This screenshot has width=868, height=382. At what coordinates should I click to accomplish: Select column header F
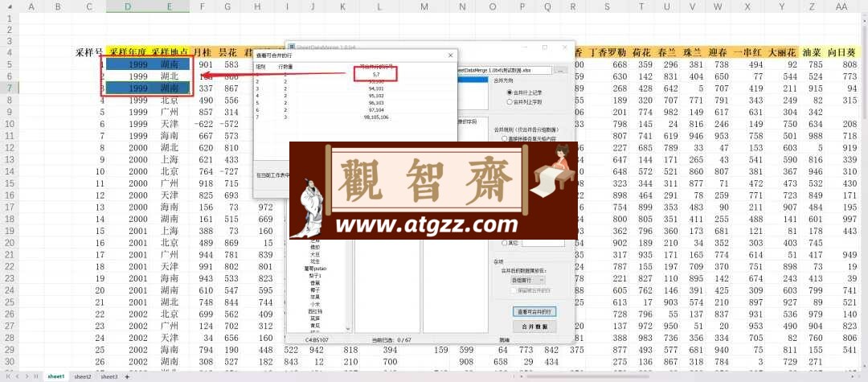(202, 6)
